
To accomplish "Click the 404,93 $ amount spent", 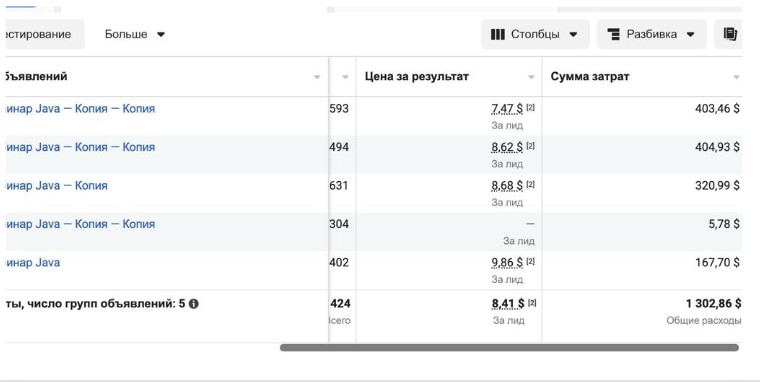I will 717,147.
